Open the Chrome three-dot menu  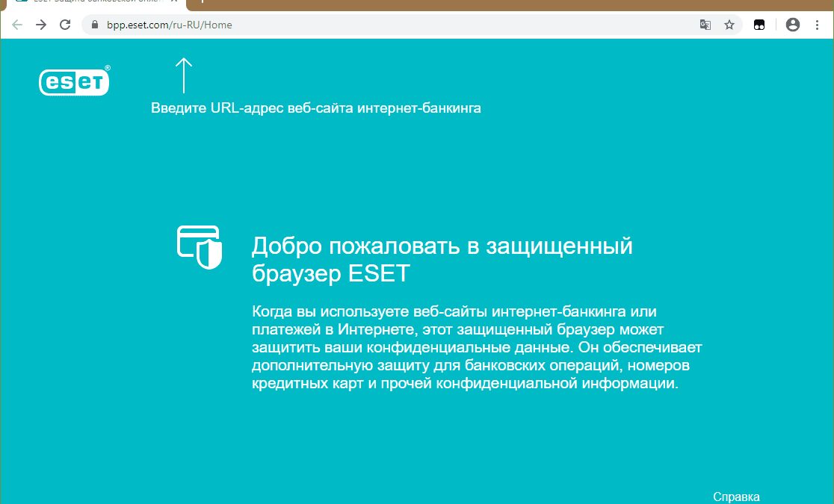click(x=817, y=25)
